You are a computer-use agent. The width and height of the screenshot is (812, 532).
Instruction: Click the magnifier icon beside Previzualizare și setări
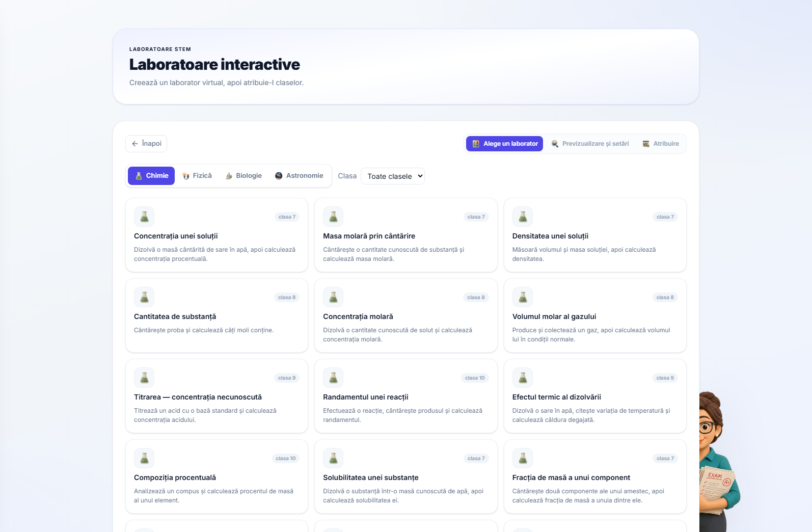point(555,144)
